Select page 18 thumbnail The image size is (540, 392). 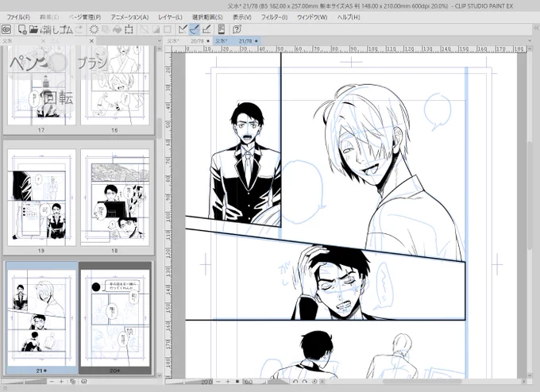tap(114, 198)
